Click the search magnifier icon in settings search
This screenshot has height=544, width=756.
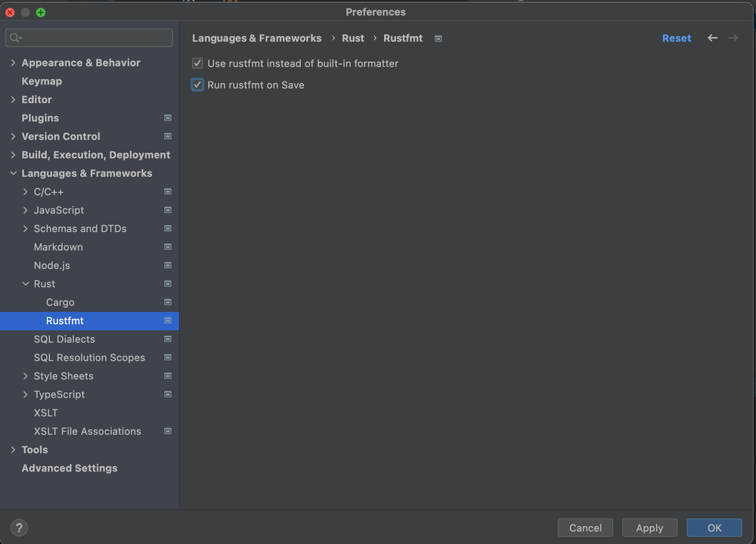click(15, 38)
